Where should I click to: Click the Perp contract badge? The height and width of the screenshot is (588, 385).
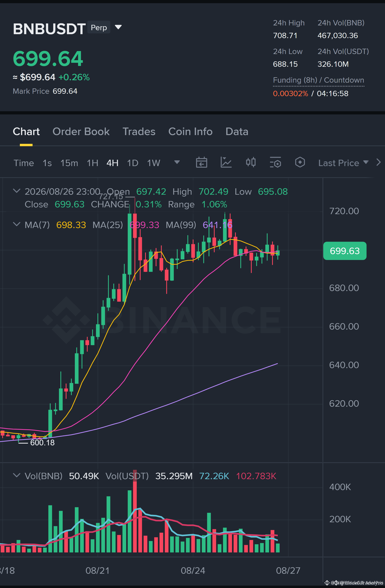[99, 27]
